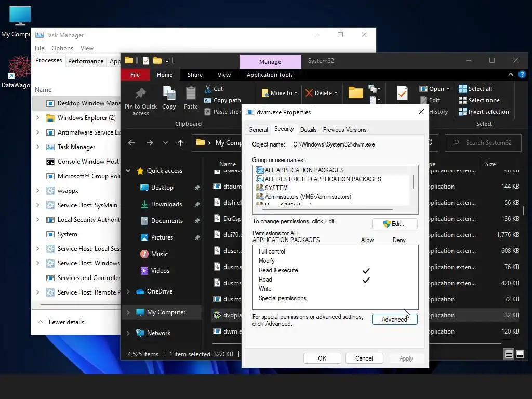Click Fewer details in Task Manager

tap(60, 322)
